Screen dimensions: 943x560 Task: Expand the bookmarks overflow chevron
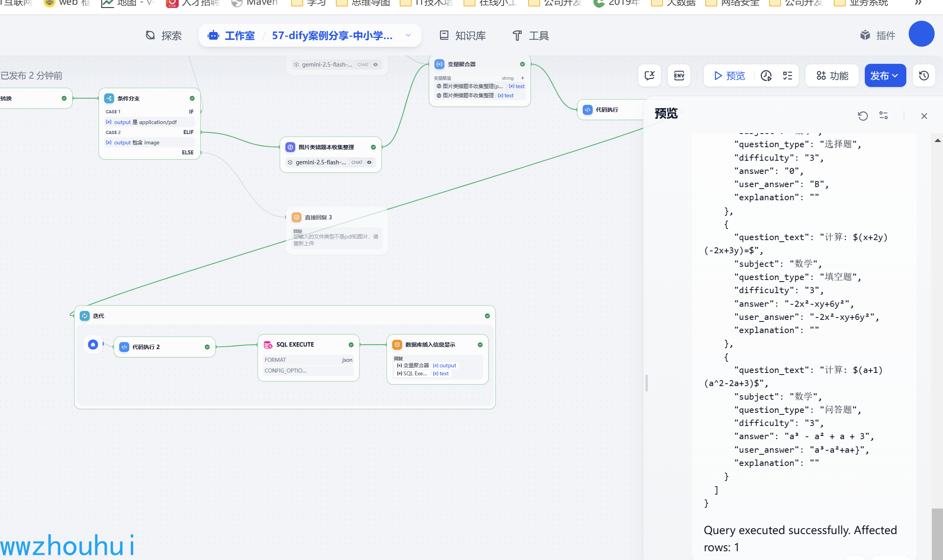(x=918, y=3)
